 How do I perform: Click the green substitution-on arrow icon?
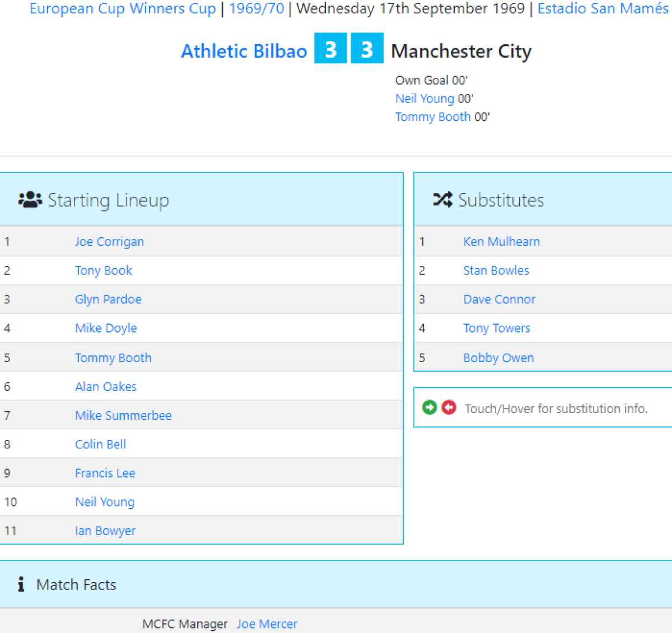[x=430, y=407]
